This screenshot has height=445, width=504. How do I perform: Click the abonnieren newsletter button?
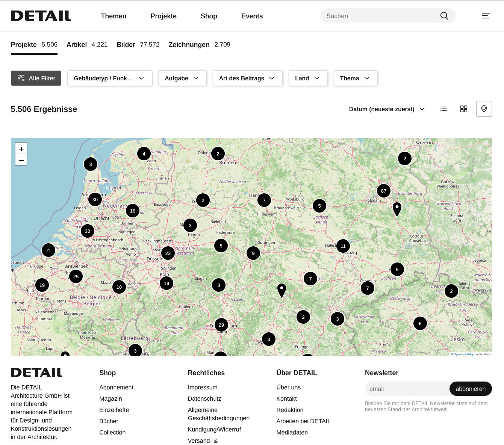tap(471, 389)
